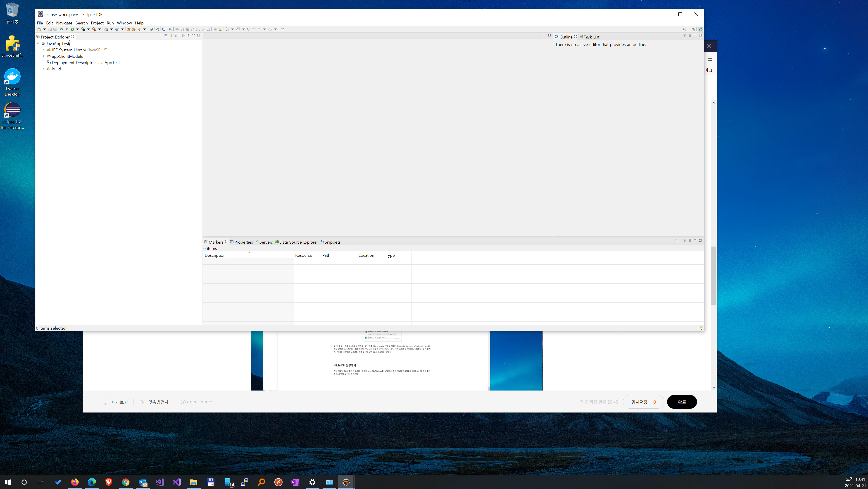Collapse the JavaAppTest project node
Image resolution: width=868 pixels, height=489 pixels.
click(x=38, y=43)
